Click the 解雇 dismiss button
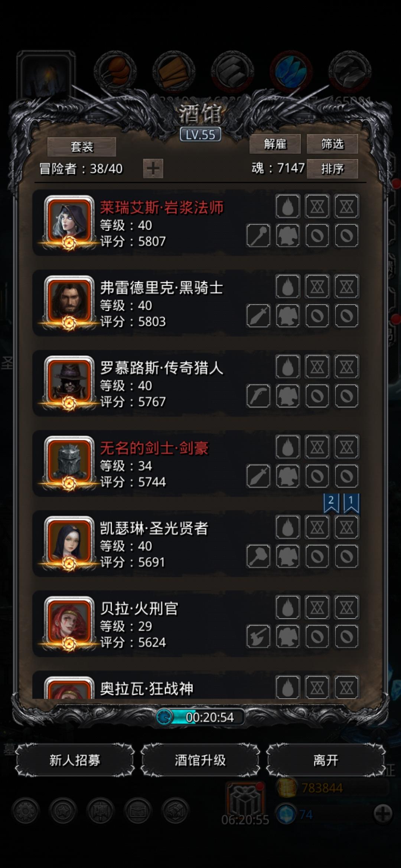Image resolution: width=401 pixels, height=868 pixels. click(275, 144)
